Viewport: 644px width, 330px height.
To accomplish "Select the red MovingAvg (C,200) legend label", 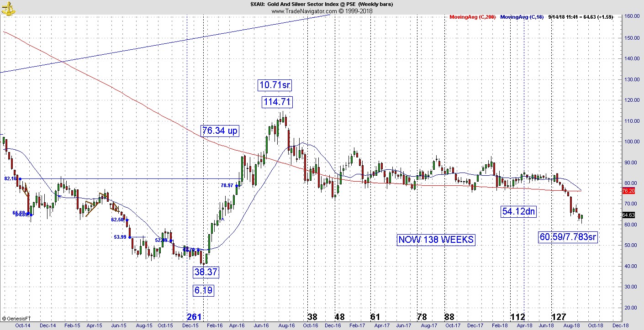I will pyautogui.click(x=473, y=17).
